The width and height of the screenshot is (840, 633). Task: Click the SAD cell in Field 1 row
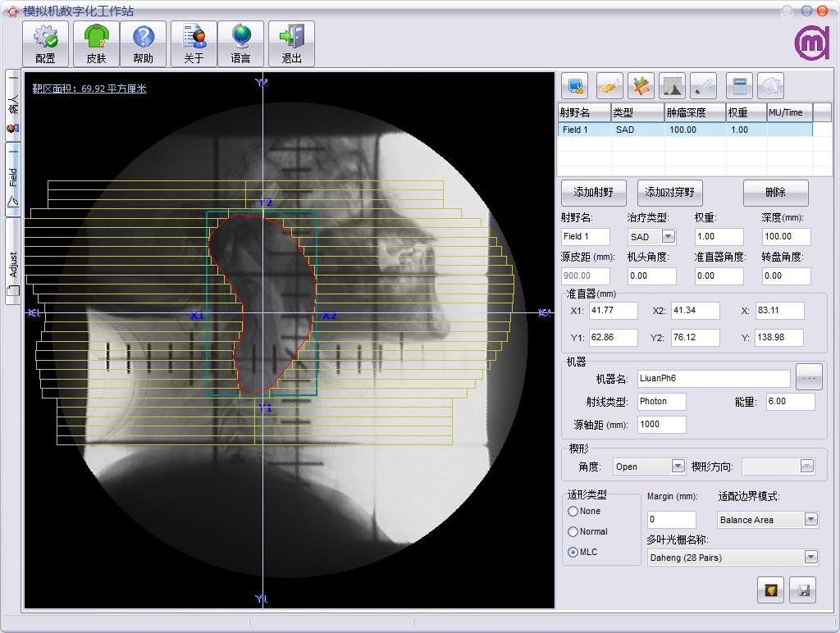click(637, 130)
